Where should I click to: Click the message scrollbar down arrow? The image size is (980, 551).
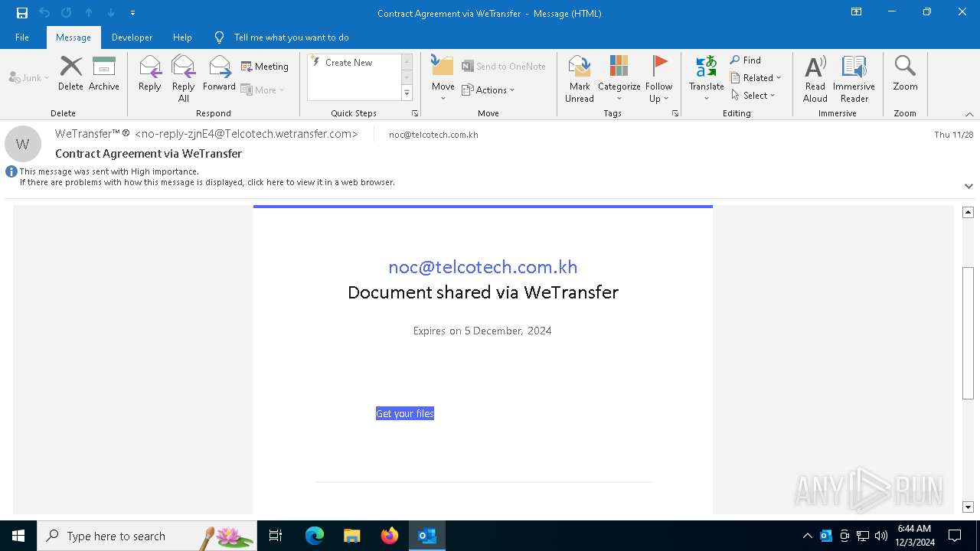click(x=968, y=507)
